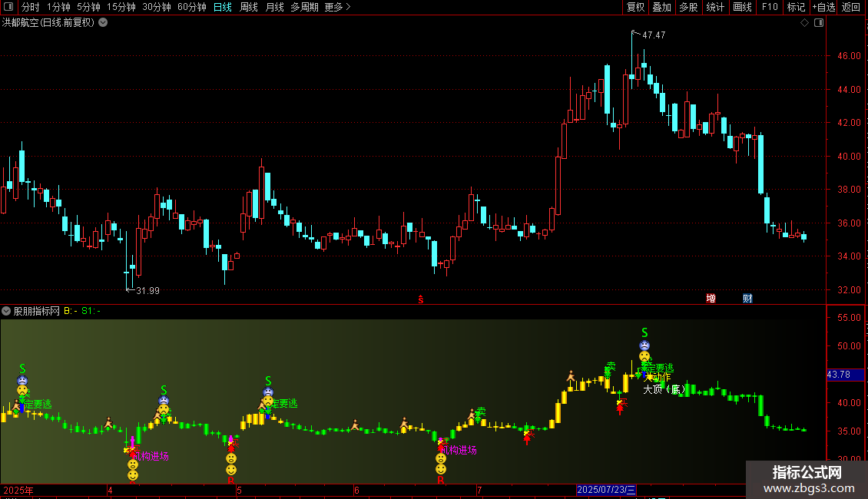Click the 大顶(底) indicator label

(x=664, y=389)
